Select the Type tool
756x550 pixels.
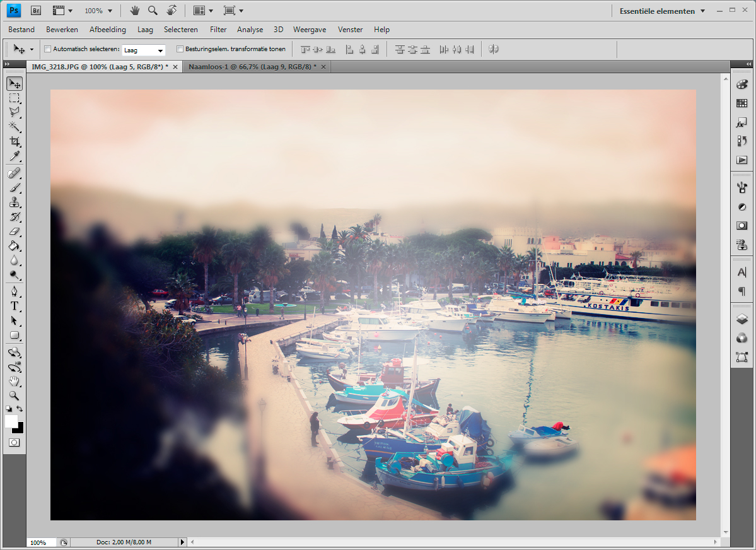(x=15, y=306)
